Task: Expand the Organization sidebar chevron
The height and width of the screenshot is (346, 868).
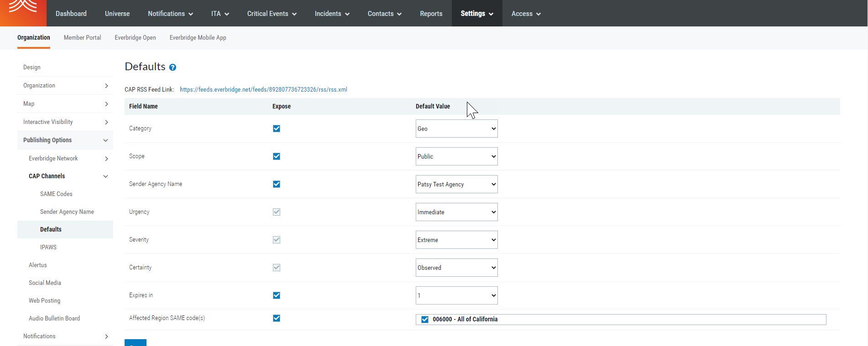Action: 106,86
